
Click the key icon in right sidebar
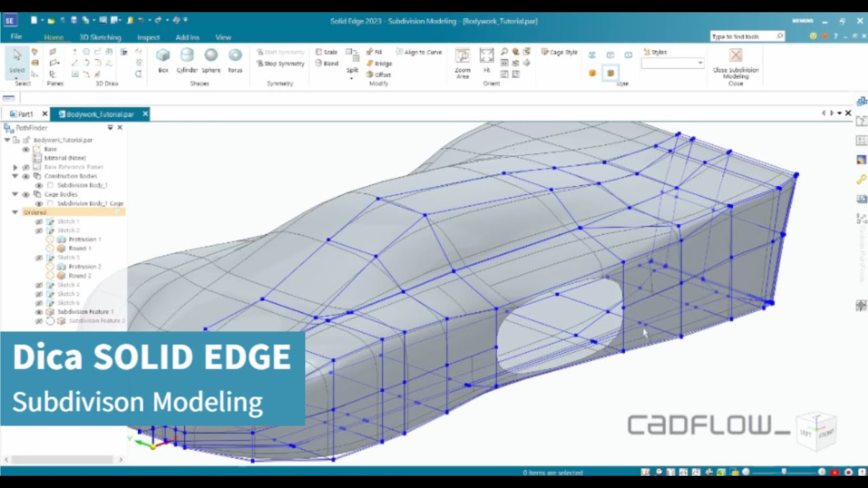coord(861,180)
